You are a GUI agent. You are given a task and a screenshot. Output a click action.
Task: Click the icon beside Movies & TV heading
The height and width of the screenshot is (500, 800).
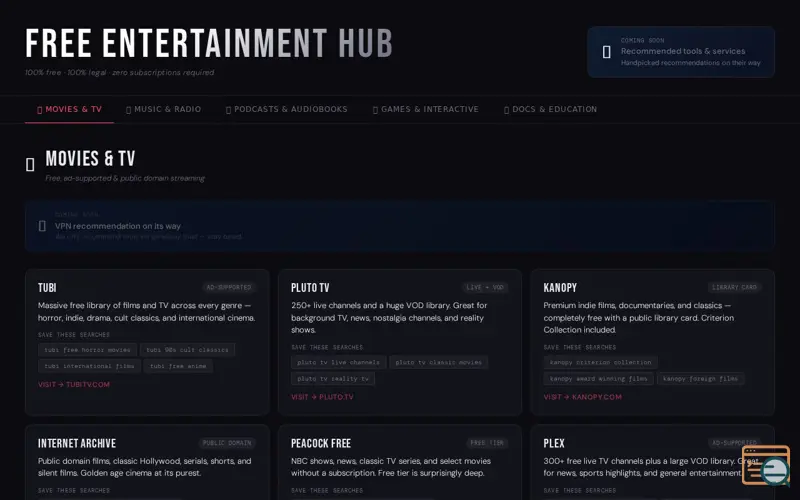[30, 164]
